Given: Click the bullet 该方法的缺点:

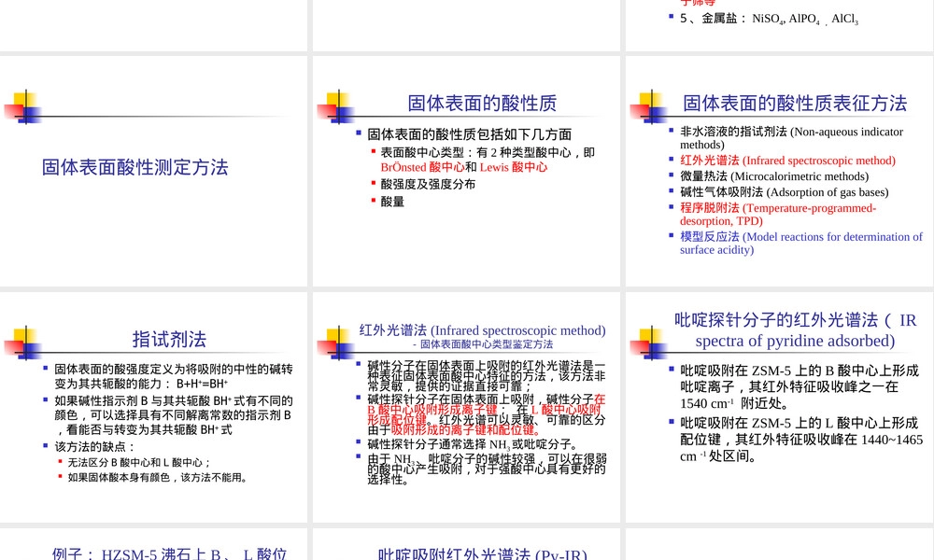Looking at the screenshot, I should [94, 447].
